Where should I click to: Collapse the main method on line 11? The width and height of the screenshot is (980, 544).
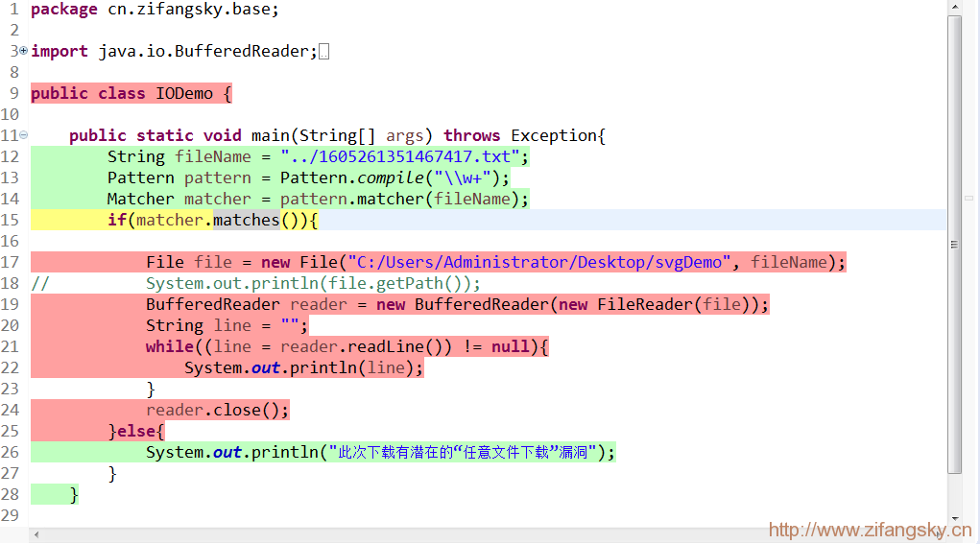(x=24, y=135)
